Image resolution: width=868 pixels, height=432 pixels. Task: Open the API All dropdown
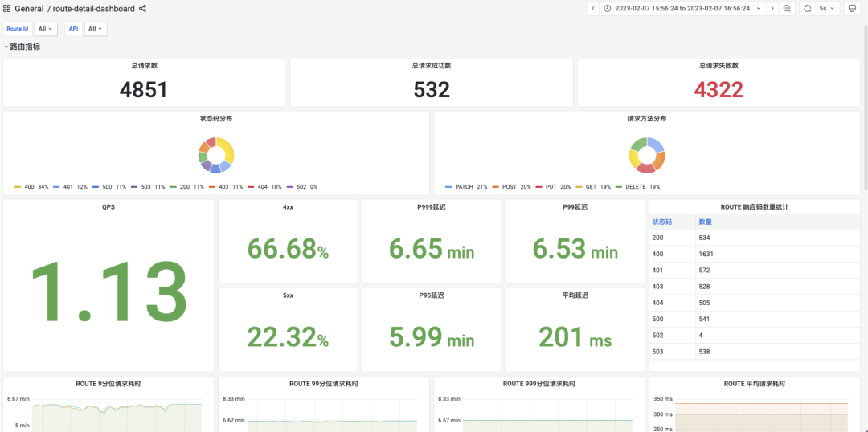96,29
